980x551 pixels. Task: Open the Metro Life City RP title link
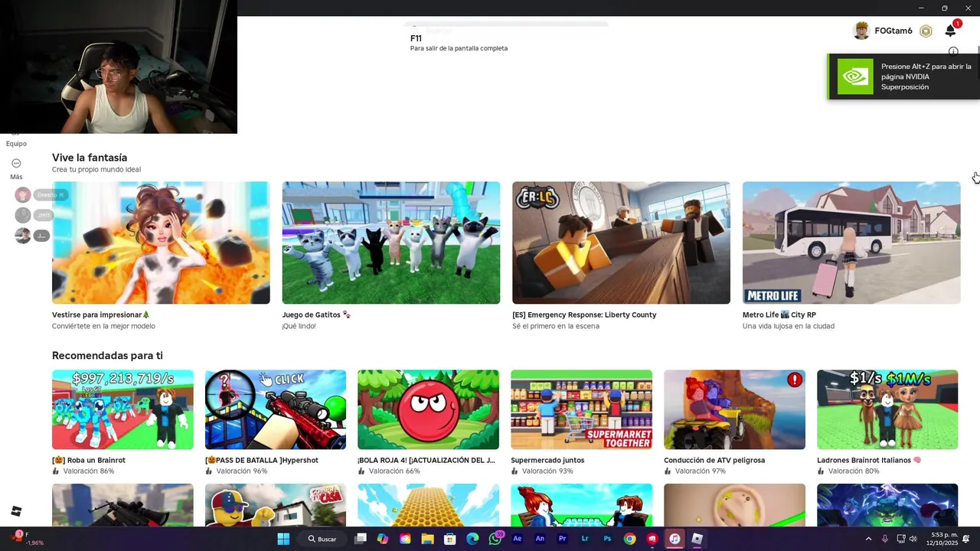779,315
